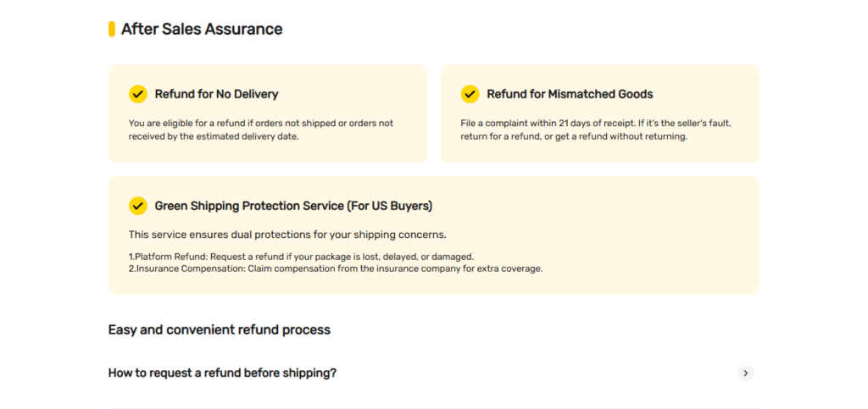
Task: Click the 'File a complaint within 21 days' description
Action: click(596, 130)
